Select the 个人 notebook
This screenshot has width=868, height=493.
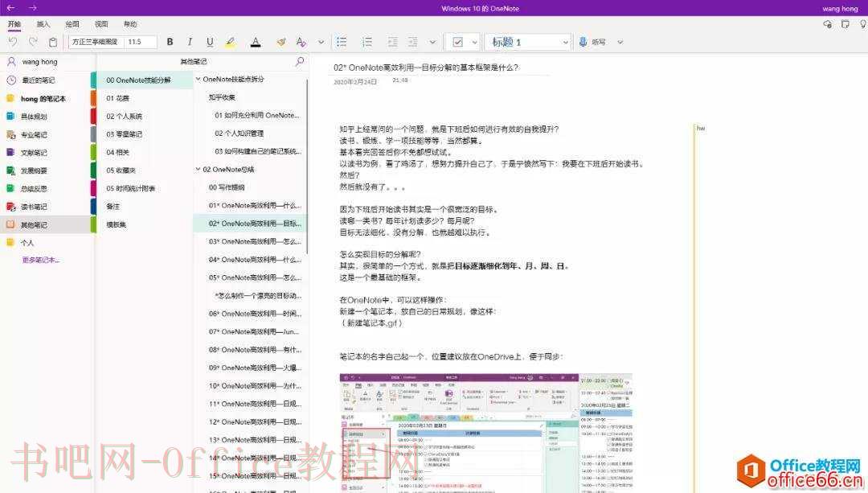tap(45, 243)
